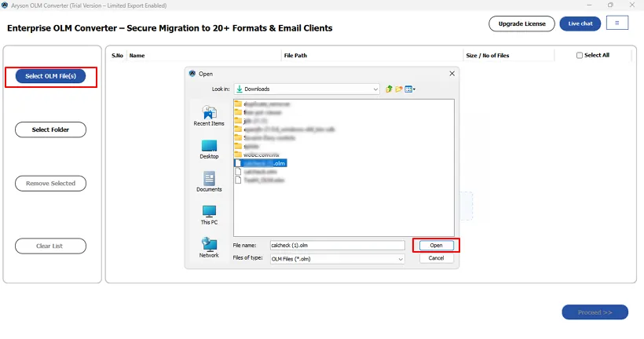Click the S.No column header
This screenshot has height=339, width=644.
(117, 56)
